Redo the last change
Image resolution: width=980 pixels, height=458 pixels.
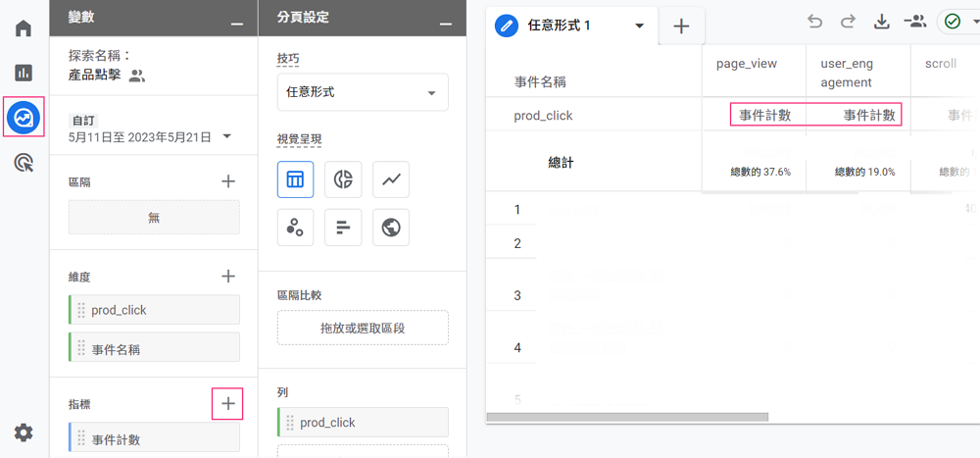click(x=848, y=23)
